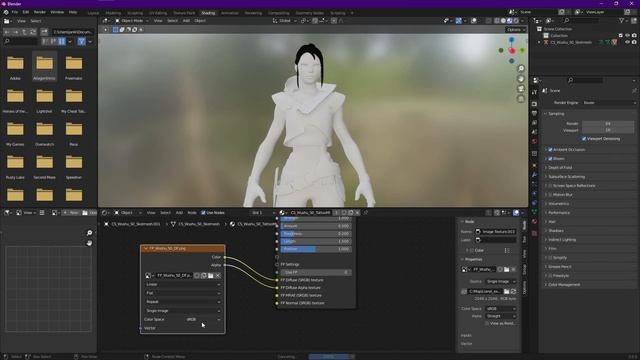640x360 pixels.
Task: Activate the pan hand gizmo in viewport
Action: (x=521, y=79)
